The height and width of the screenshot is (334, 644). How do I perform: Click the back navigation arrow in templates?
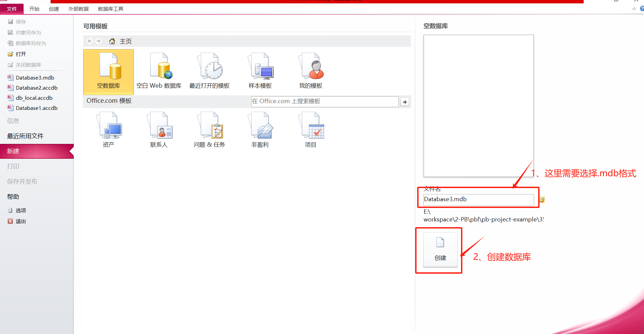pyautogui.click(x=90, y=41)
